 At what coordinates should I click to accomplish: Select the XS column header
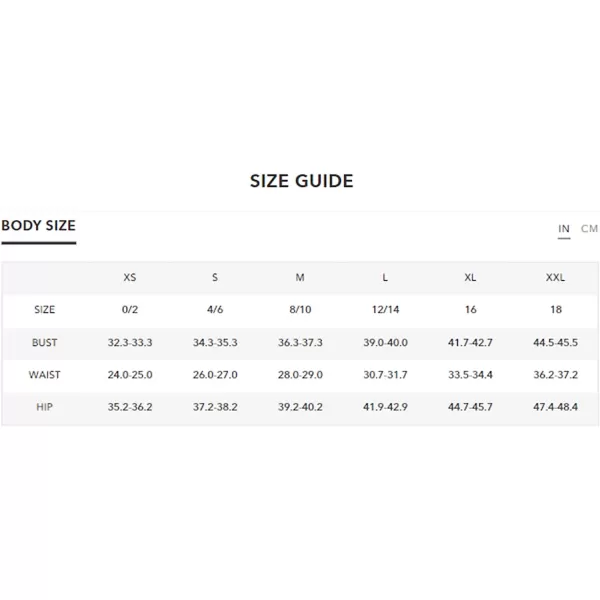130,277
